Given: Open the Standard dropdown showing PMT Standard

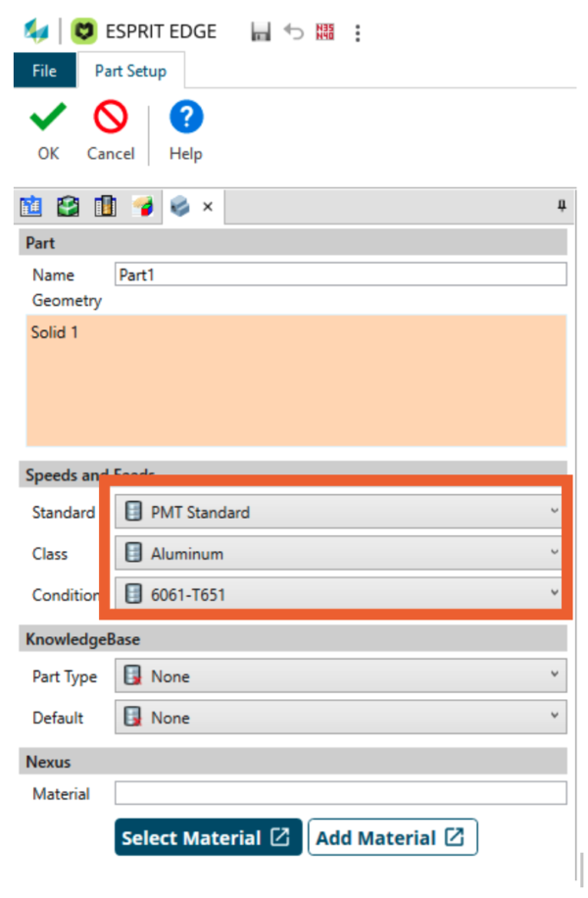Looking at the screenshot, I should [340, 512].
